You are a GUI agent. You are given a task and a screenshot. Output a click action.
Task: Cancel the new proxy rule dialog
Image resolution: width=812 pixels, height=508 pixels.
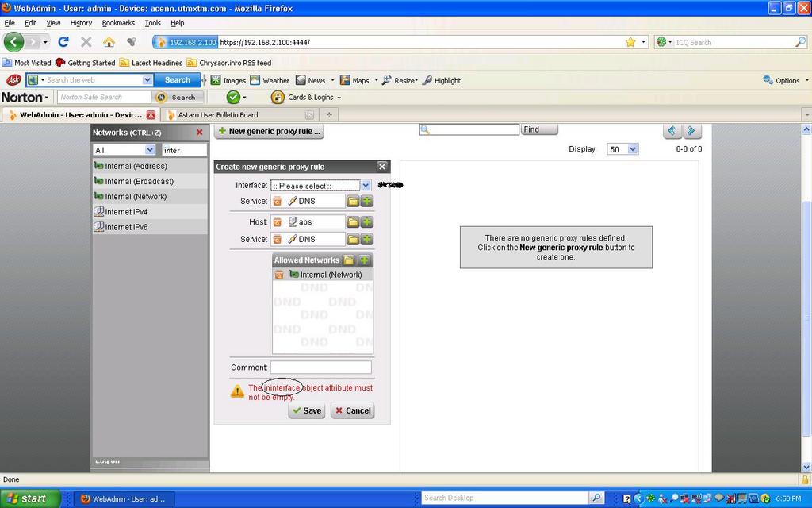352,410
